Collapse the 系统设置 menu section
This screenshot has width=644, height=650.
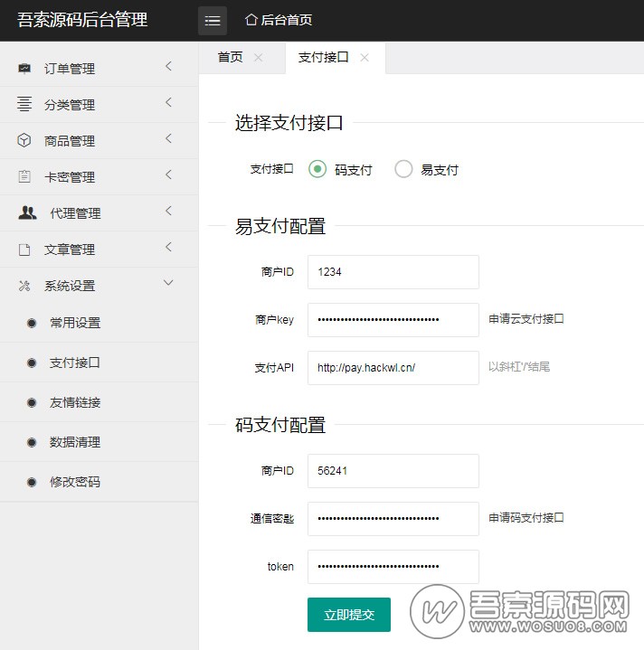(x=168, y=283)
